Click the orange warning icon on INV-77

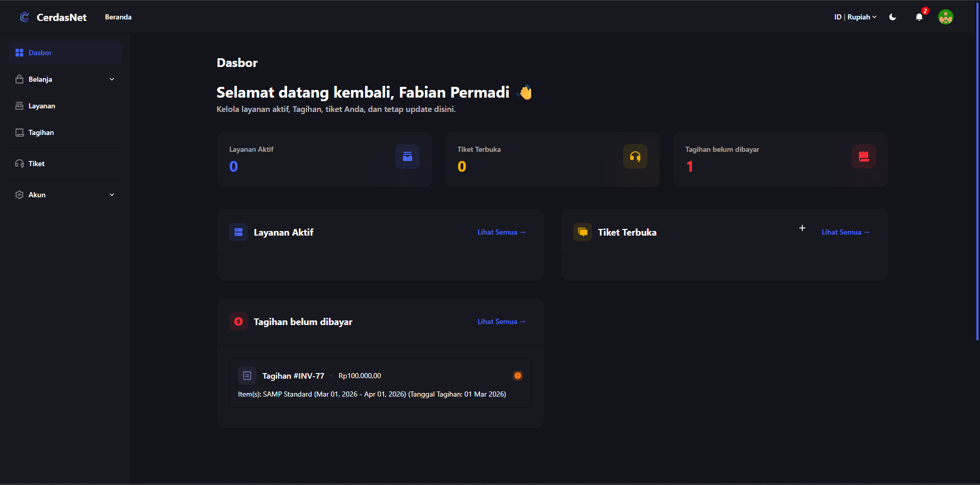pyautogui.click(x=517, y=376)
